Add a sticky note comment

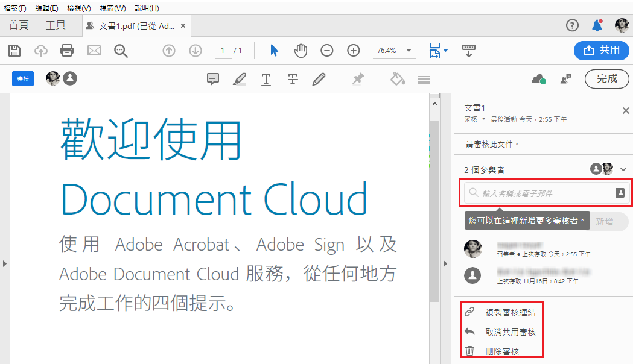(x=213, y=78)
